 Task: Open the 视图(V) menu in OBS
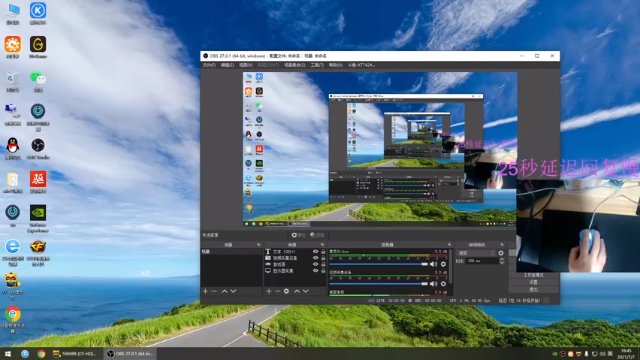point(246,65)
